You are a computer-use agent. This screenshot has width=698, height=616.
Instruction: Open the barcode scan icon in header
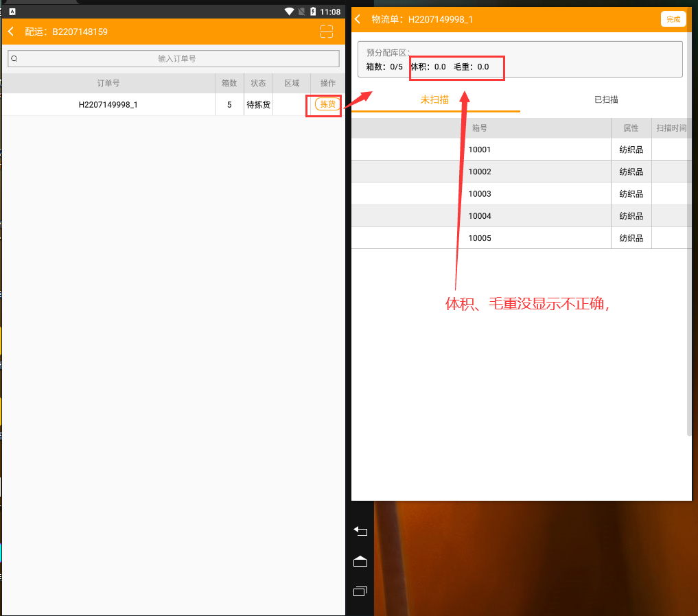click(326, 32)
